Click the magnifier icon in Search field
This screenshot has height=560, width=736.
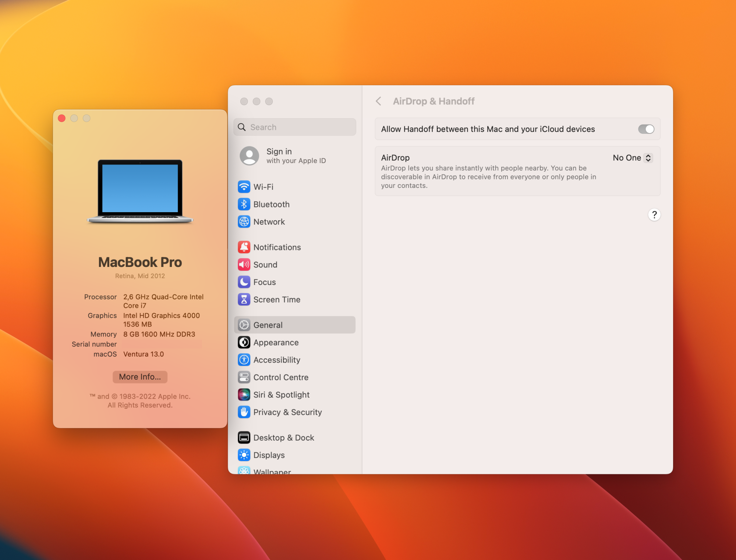(242, 127)
